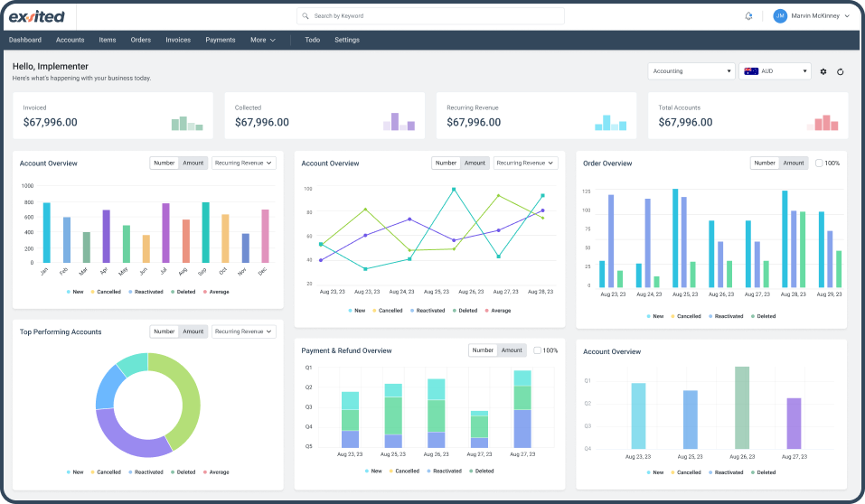Image resolution: width=865 pixels, height=504 pixels.
Task: Tick the 100% checkbox in Payment & Refund Overview
Action: [538, 350]
